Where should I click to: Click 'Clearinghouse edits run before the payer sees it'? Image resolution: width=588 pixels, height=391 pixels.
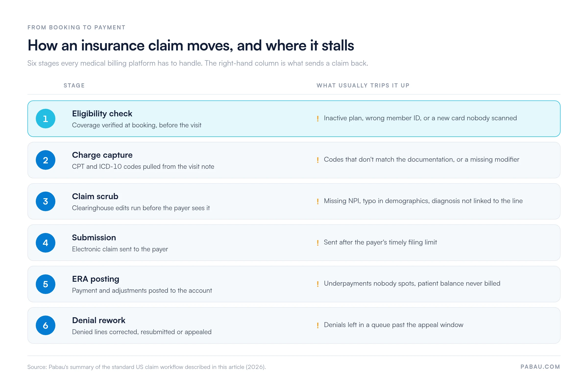[141, 208]
